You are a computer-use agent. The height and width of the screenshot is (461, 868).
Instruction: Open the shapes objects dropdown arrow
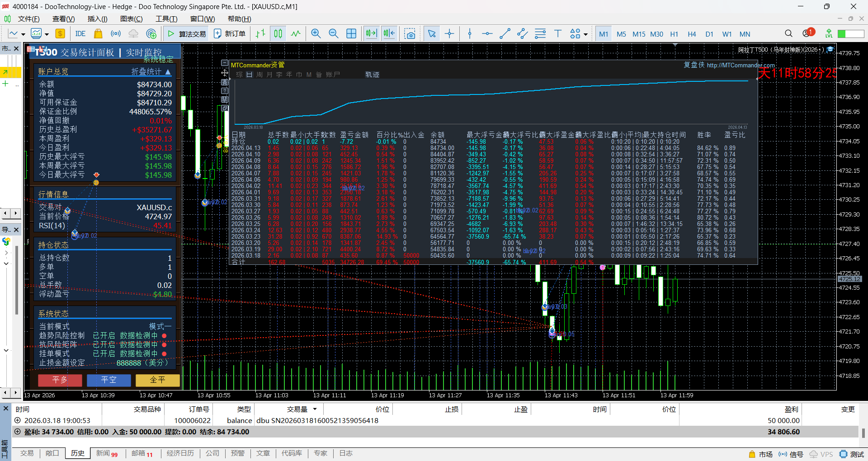pos(585,34)
